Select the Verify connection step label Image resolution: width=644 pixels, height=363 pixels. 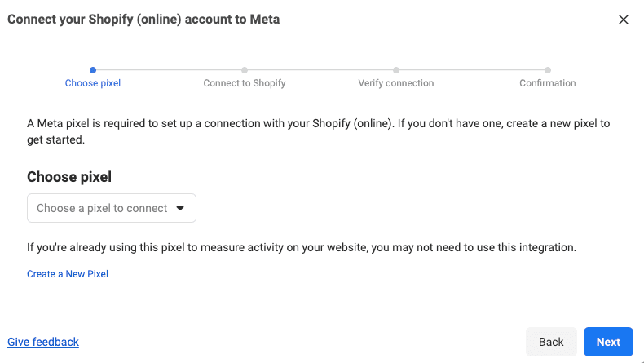396,83
